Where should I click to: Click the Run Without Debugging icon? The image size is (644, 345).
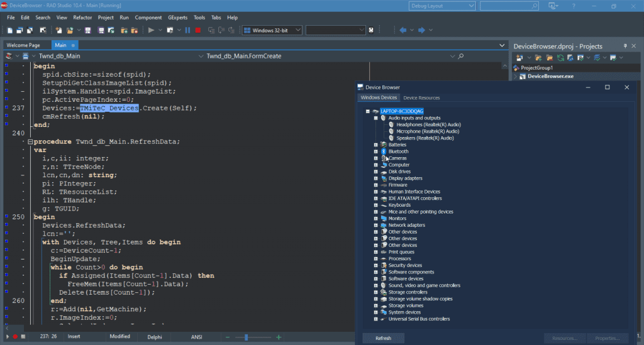(x=170, y=30)
